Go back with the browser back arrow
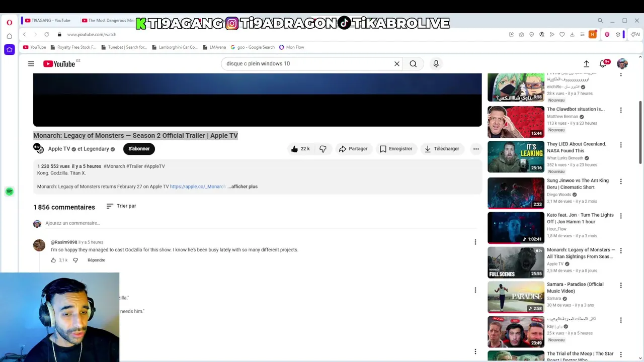The image size is (644, 362). click(24, 34)
